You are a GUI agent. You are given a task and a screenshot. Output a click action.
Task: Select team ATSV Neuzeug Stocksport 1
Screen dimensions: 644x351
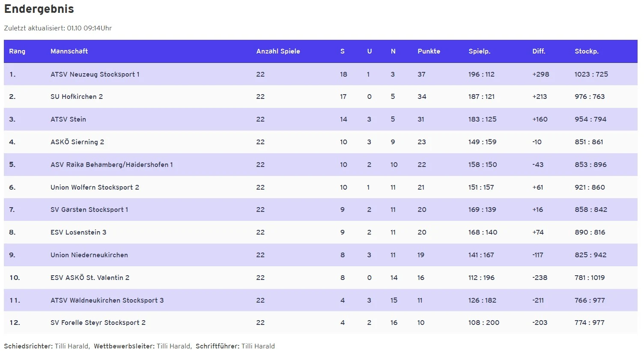[x=95, y=74]
